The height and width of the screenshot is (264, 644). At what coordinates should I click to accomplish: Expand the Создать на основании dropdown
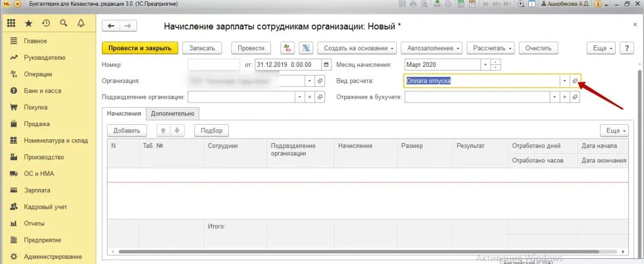[357, 48]
